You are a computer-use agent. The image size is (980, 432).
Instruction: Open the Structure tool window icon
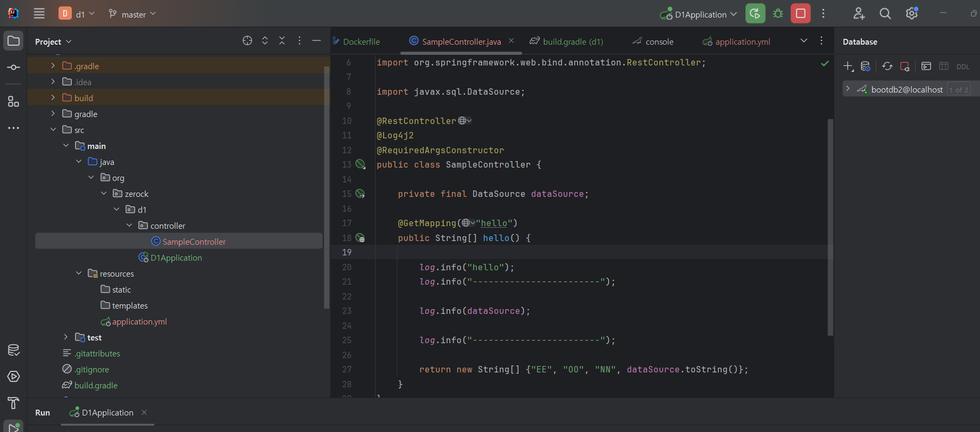14,102
